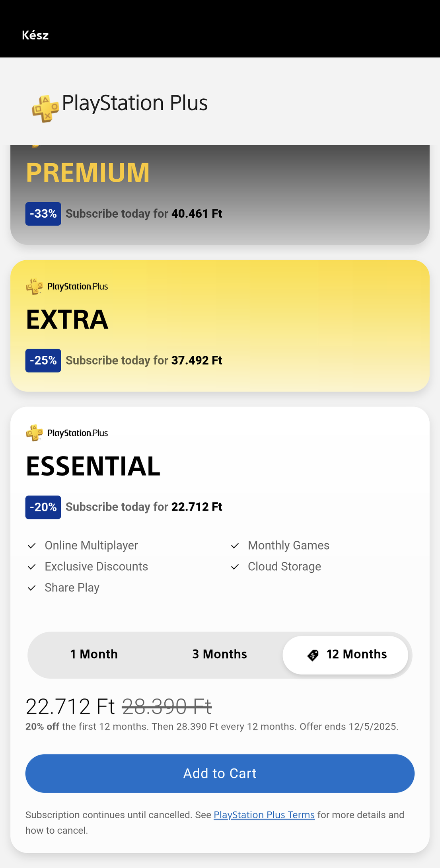Click the checkmark next to Cloud Storage
440x868 pixels.
pyautogui.click(x=235, y=567)
